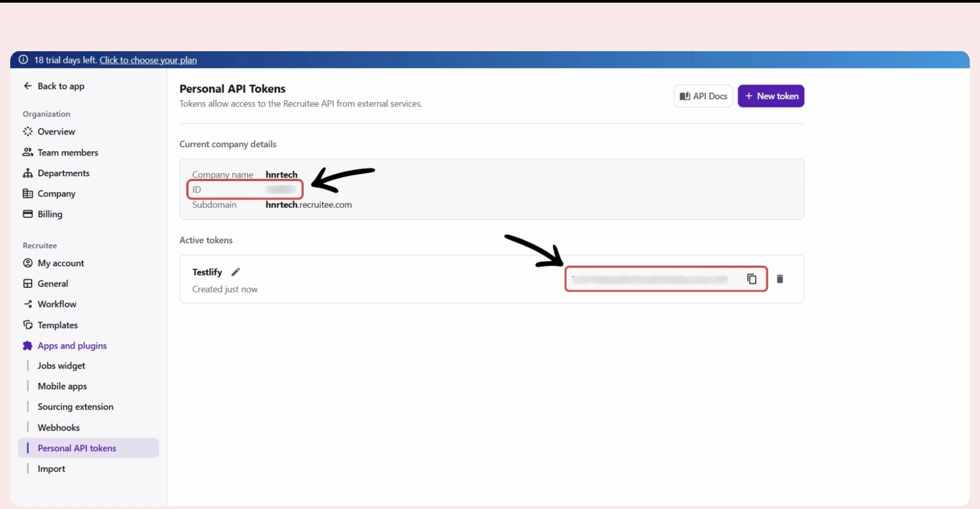Open the Workflow settings
Viewport: 980px width, 509px height.
(57, 304)
